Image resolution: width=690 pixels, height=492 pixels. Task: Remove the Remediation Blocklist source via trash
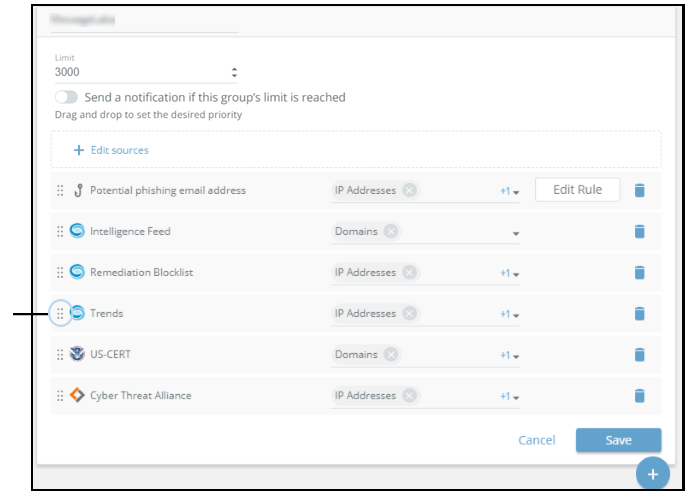coord(640,272)
